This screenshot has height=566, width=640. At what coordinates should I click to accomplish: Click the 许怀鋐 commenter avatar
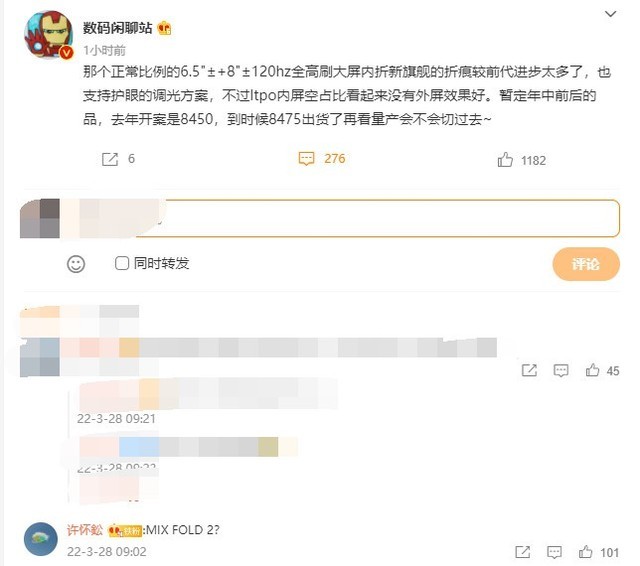click(41, 539)
